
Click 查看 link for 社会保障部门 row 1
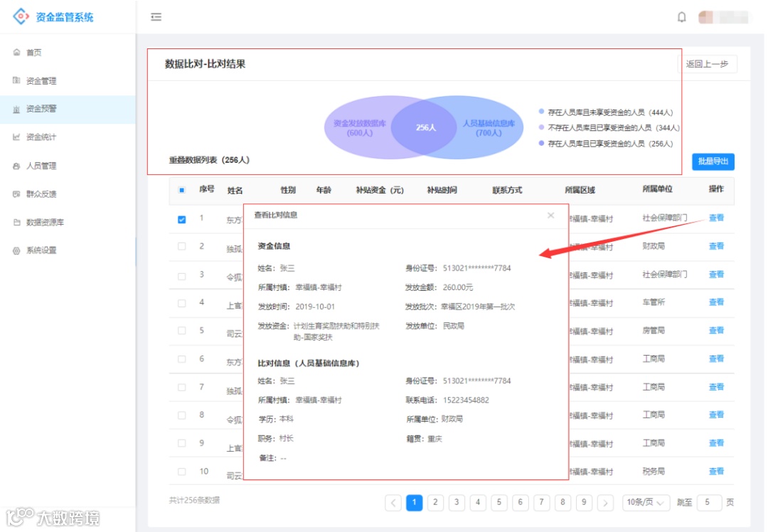(x=716, y=218)
